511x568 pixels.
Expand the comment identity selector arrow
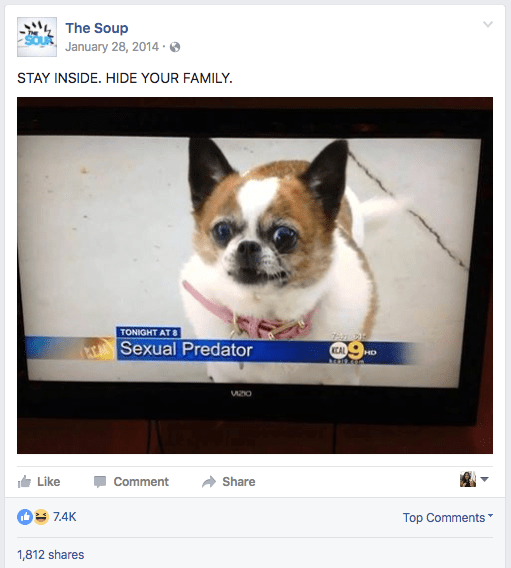485,479
